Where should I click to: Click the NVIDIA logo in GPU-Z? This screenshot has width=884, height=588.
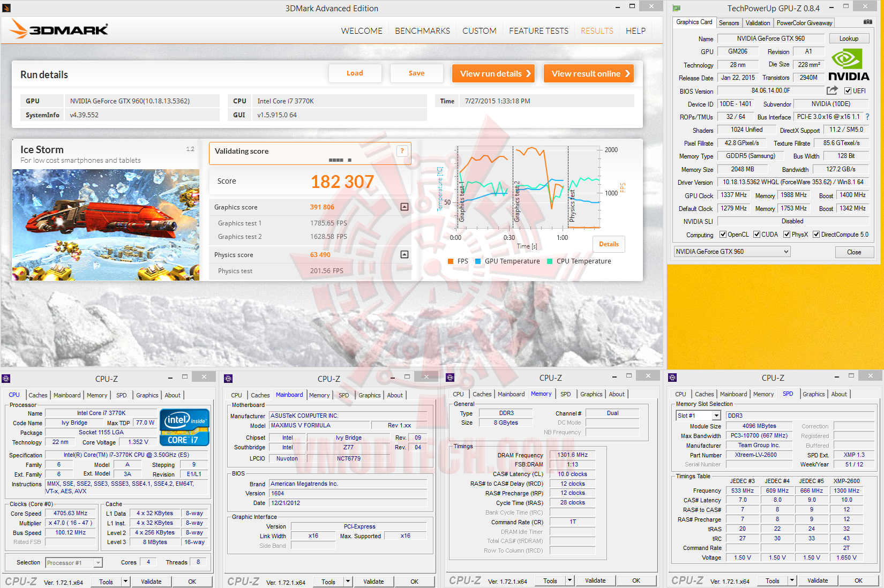[849, 65]
